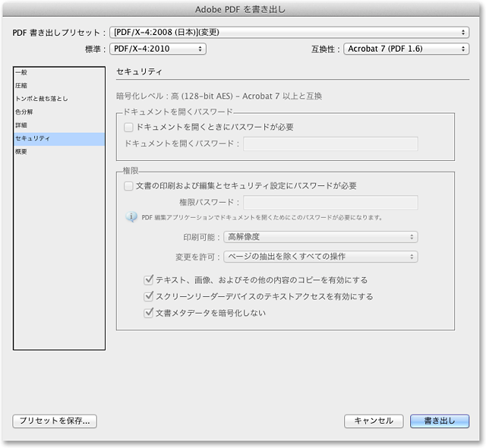Toggle スクリーンリーダーデバイス text access checkbox

coord(149,296)
